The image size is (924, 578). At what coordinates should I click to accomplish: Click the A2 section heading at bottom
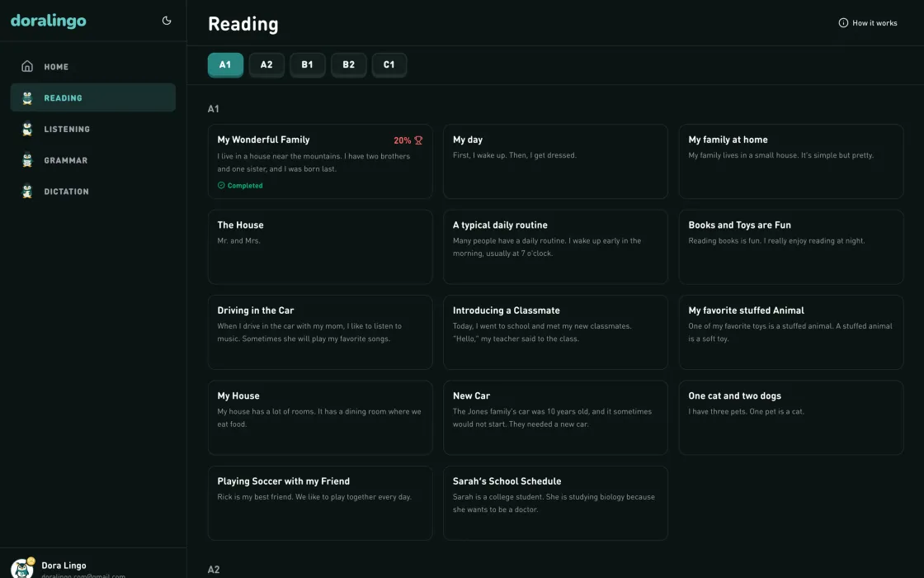click(214, 569)
